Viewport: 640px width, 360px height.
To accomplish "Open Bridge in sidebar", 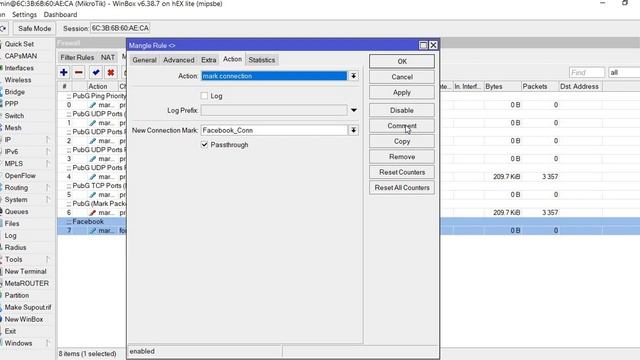I will coord(15,92).
